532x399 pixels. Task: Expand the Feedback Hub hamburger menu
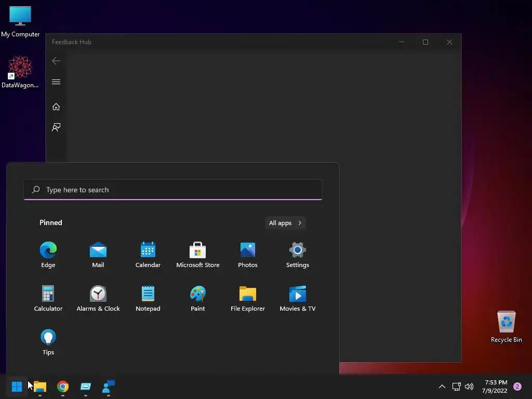[x=56, y=82]
